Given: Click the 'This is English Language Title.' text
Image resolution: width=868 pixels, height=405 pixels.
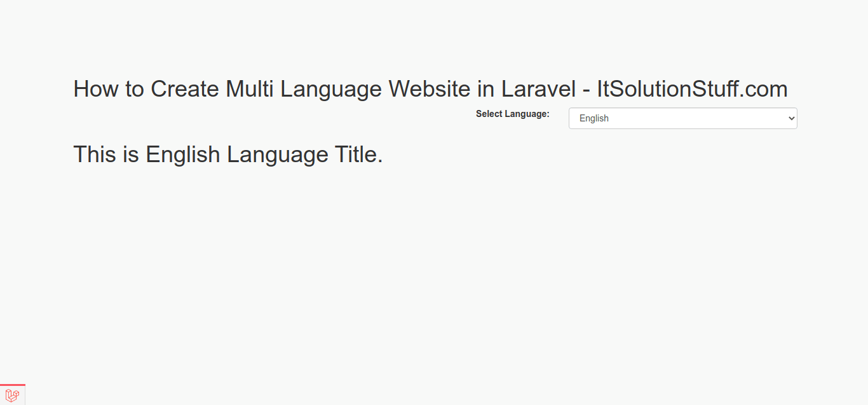Looking at the screenshot, I should [x=228, y=154].
